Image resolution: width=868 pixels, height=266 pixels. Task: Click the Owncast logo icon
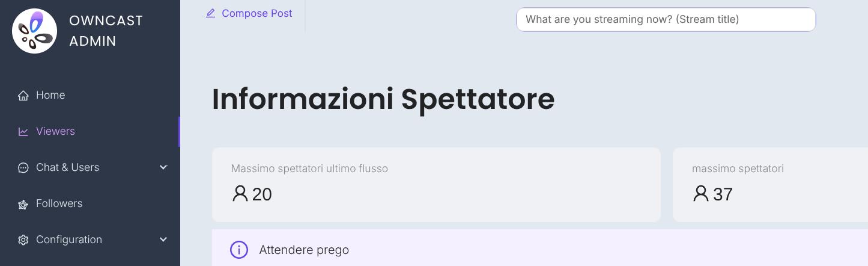(x=34, y=31)
